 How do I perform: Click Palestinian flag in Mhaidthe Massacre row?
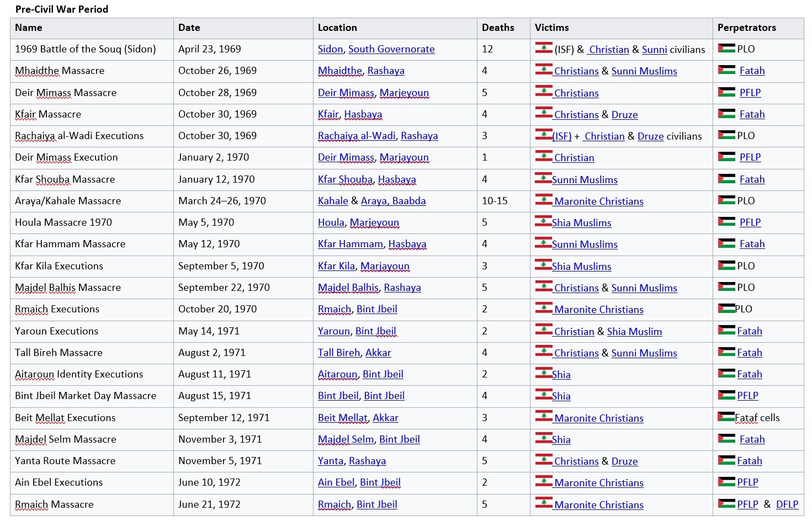[726, 70]
